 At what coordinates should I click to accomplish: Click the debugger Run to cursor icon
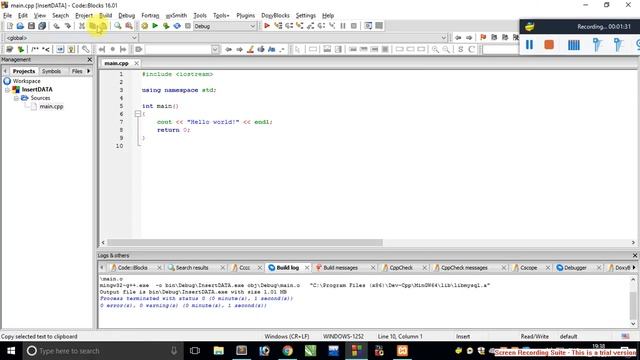[278, 26]
